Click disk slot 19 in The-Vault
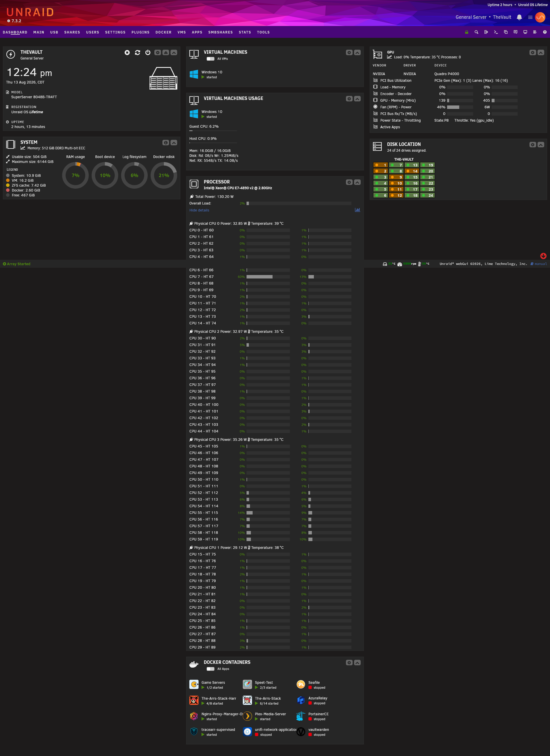The image size is (550, 756). (427, 165)
